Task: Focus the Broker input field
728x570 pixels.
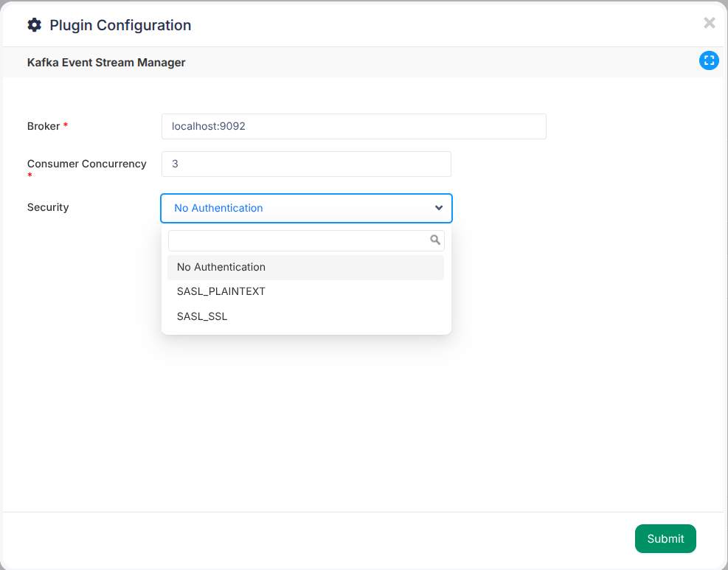Action: [354, 126]
